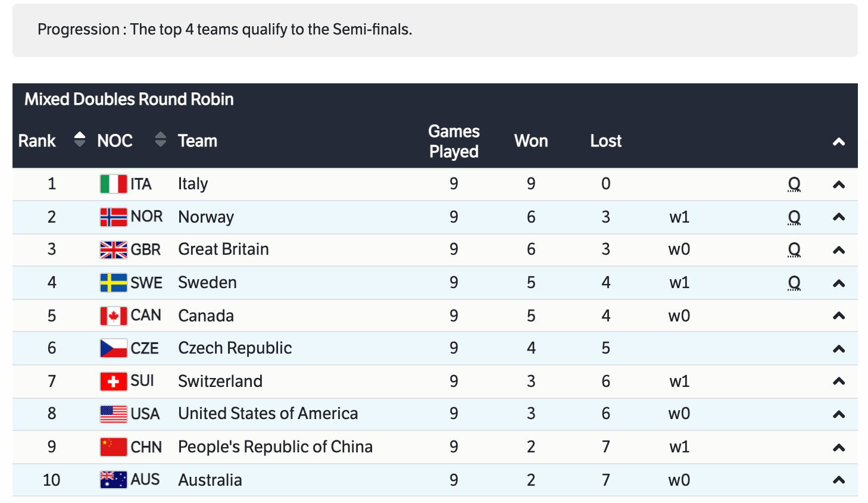Image resolution: width=868 pixels, height=503 pixels.
Task: Click the Czech Republic flag icon
Action: click(113, 348)
